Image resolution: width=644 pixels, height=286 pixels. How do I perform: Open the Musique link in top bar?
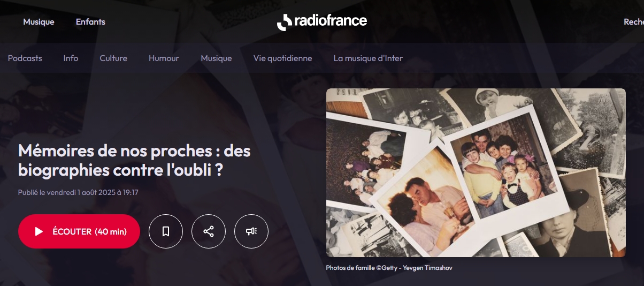point(39,22)
